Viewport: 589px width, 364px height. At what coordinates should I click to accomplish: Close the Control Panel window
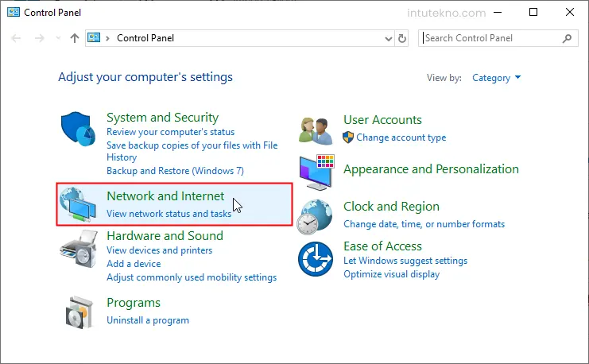[569, 13]
